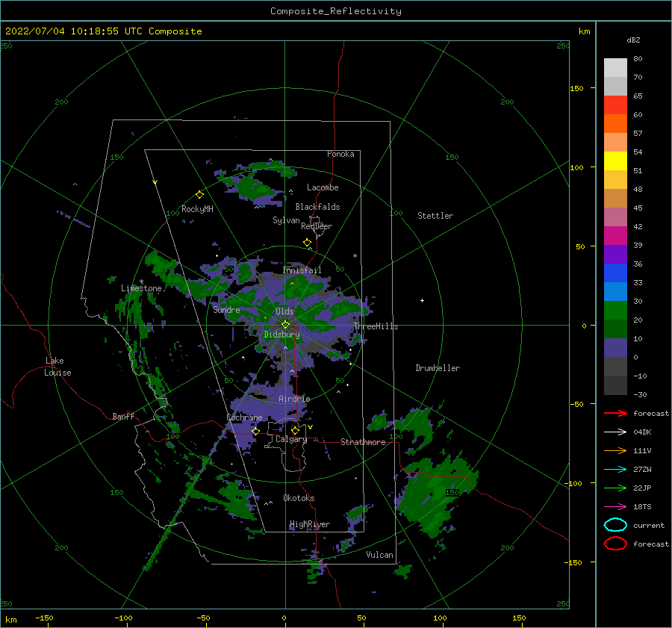Click the Limestone label

pos(141,288)
